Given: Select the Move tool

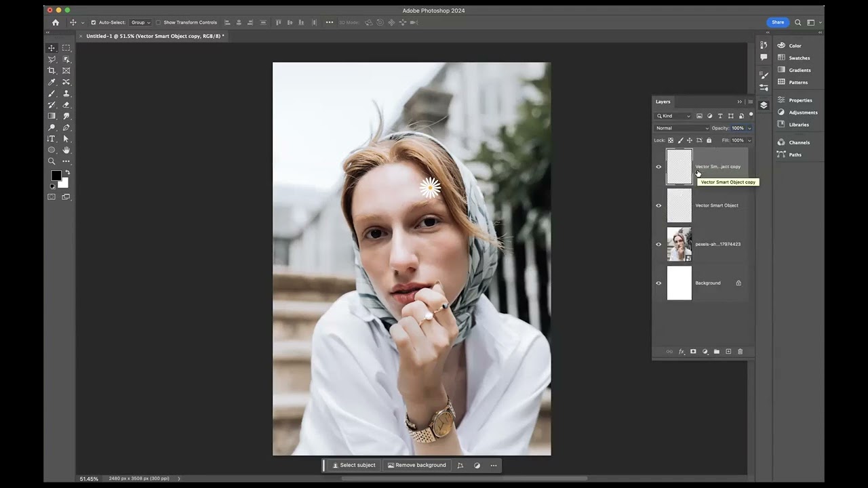Looking at the screenshot, I should pos(52,48).
